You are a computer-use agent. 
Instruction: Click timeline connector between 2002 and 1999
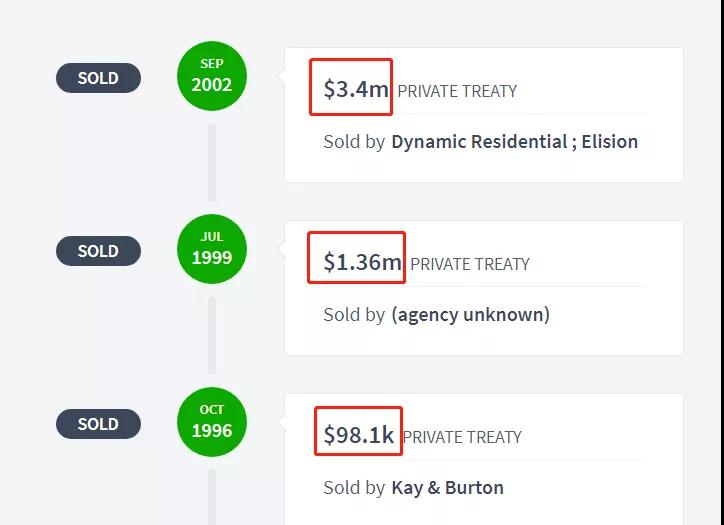tap(211, 162)
